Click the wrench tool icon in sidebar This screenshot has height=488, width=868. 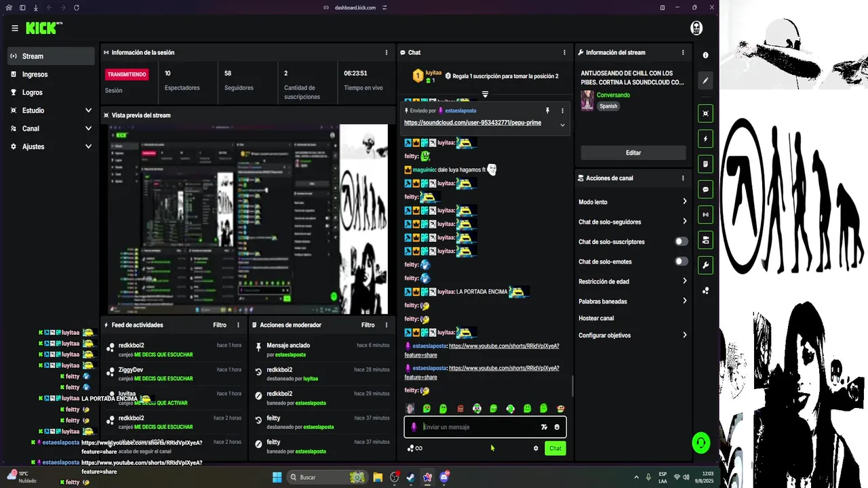pos(705,265)
